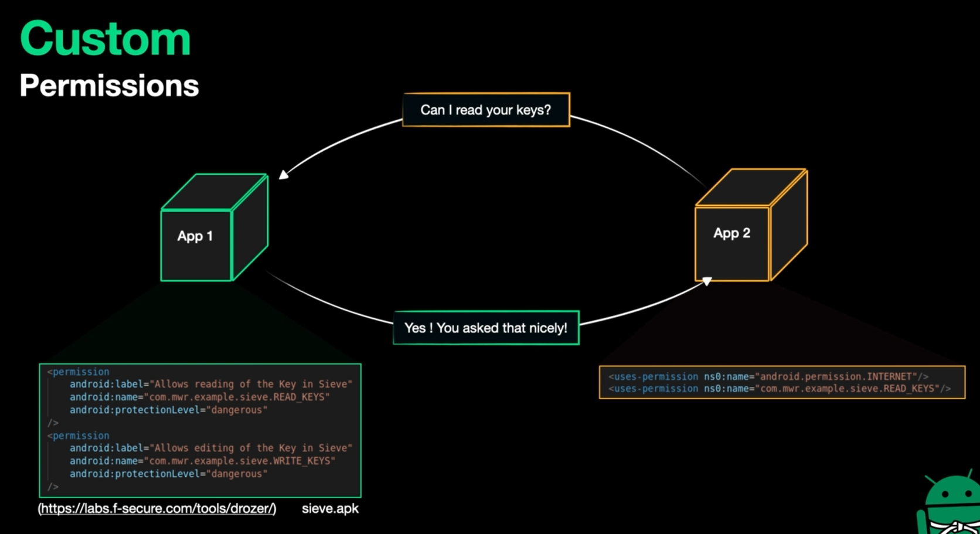Click the 'sieve.apk' label
This screenshot has width=980, height=534.
pyautogui.click(x=330, y=508)
